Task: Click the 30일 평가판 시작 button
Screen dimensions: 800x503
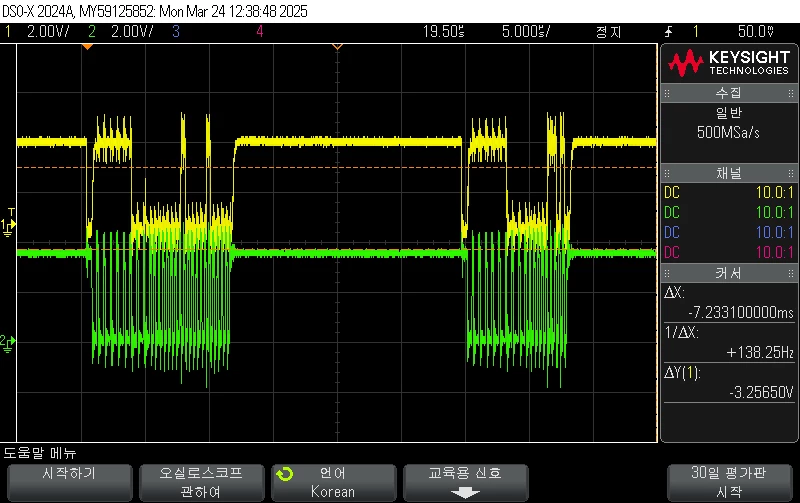Action: point(729,483)
